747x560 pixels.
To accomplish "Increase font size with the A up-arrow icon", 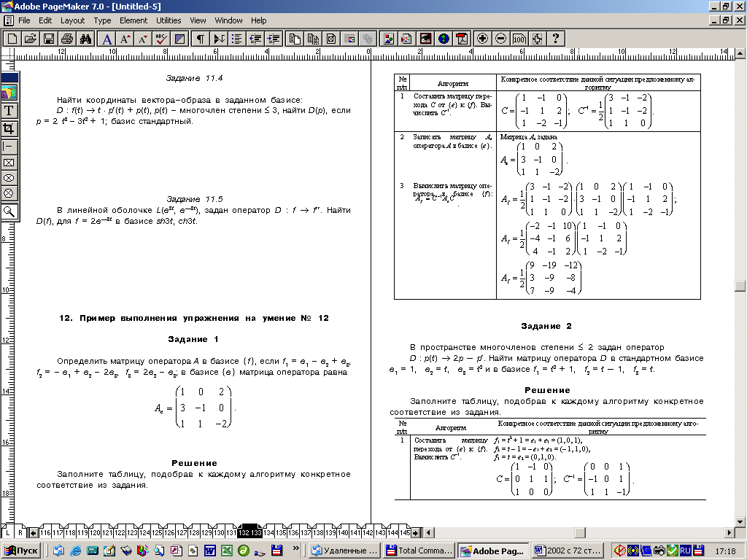I will pos(125,39).
